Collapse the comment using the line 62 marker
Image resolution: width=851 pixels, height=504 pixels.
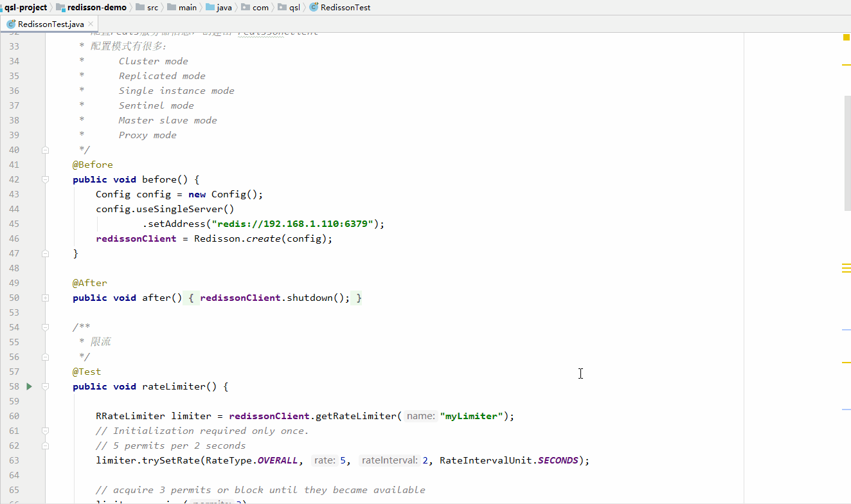pyautogui.click(x=45, y=446)
